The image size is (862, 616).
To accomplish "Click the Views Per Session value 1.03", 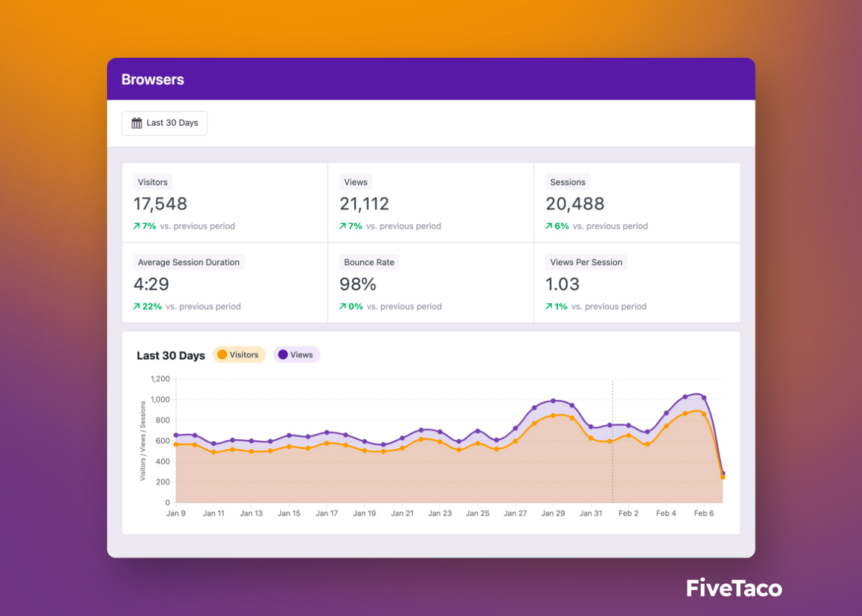I will point(562,284).
